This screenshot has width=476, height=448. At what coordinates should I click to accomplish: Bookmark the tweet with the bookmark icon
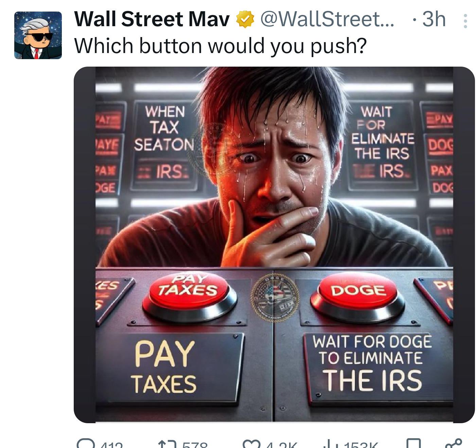(x=413, y=444)
